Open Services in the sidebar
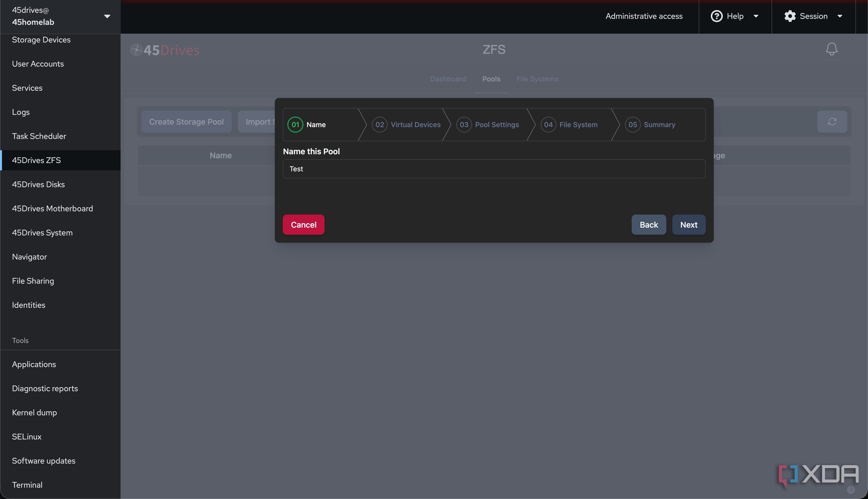 point(60,88)
